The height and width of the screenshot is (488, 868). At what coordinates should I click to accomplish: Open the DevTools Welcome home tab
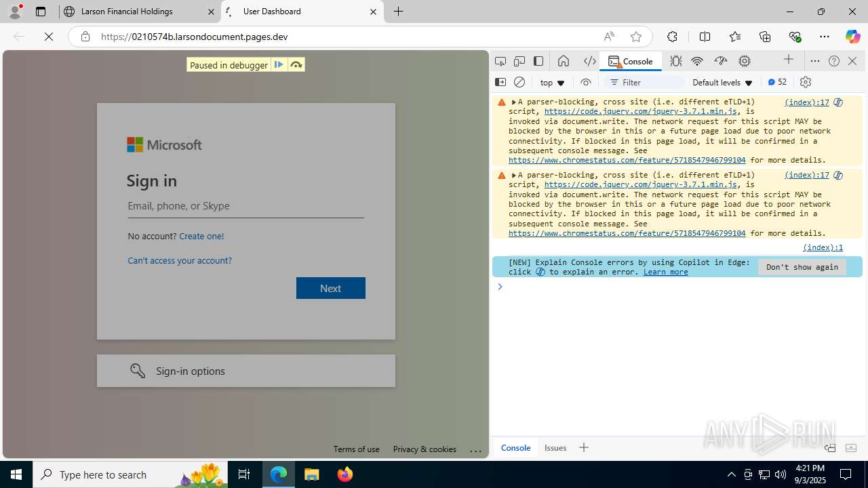point(564,61)
